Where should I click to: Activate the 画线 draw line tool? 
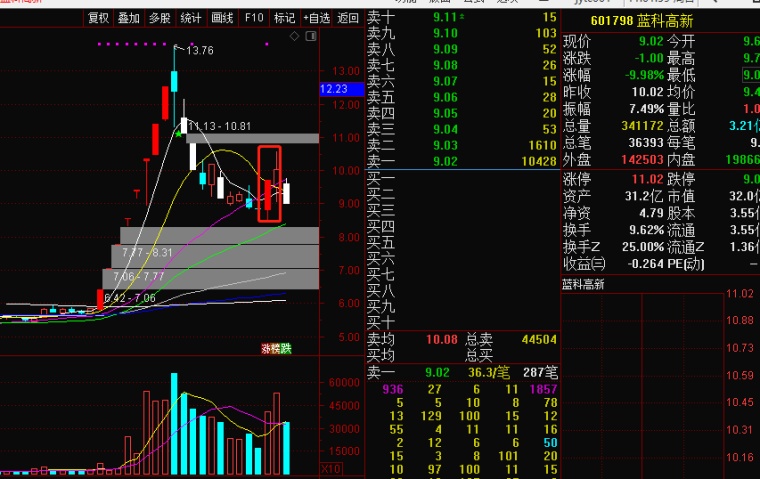(222, 18)
